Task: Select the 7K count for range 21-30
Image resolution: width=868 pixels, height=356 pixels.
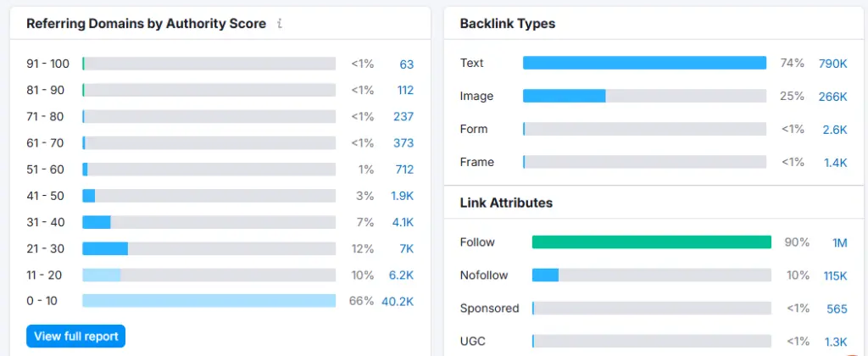Action: click(x=406, y=248)
